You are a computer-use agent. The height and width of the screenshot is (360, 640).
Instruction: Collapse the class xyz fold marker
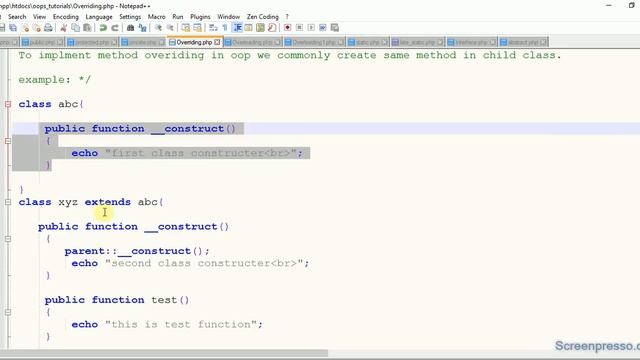point(8,202)
